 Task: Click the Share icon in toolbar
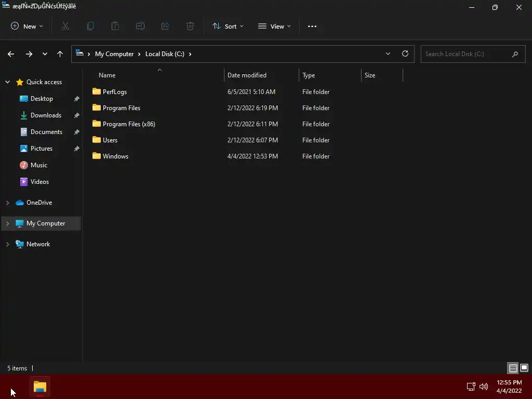165,26
